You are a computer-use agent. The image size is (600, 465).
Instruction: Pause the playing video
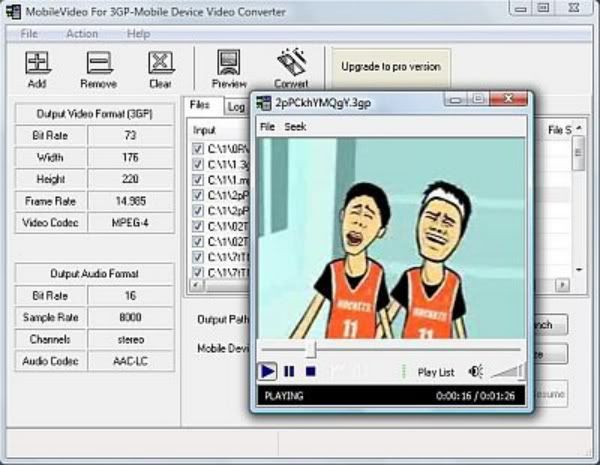[x=289, y=371]
